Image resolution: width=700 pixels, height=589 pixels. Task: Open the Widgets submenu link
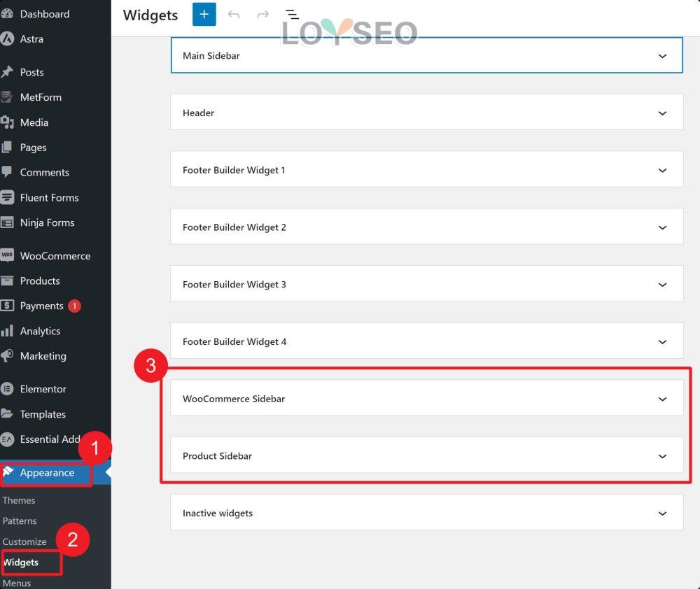(x=21, y=562)
